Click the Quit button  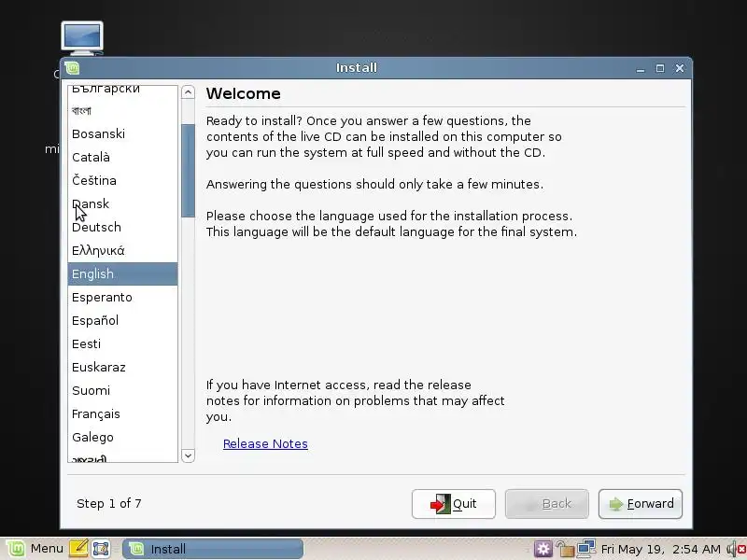click(454, 504)
